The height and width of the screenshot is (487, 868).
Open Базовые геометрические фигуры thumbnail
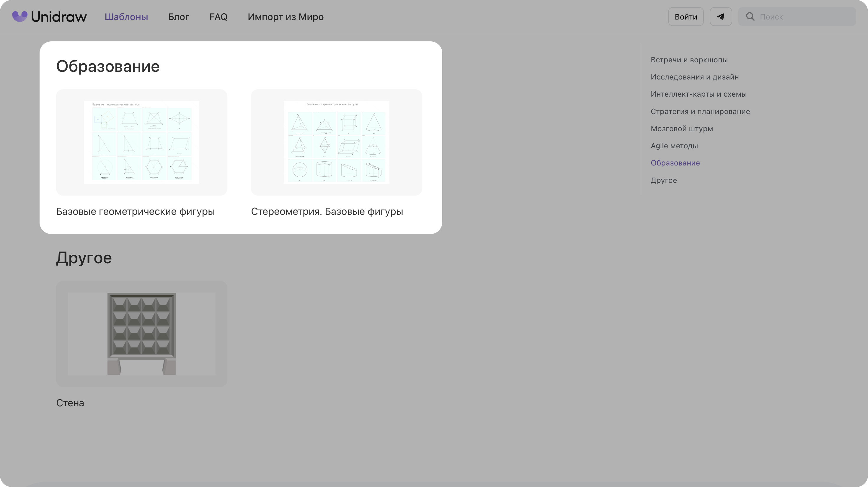(x=141, y=142)
